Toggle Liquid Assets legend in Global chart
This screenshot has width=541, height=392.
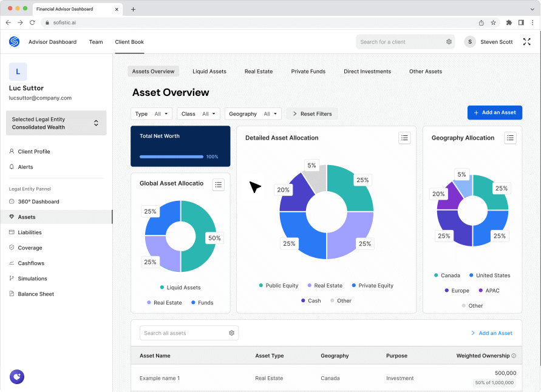pyautogui.click(x=180, y=288)
